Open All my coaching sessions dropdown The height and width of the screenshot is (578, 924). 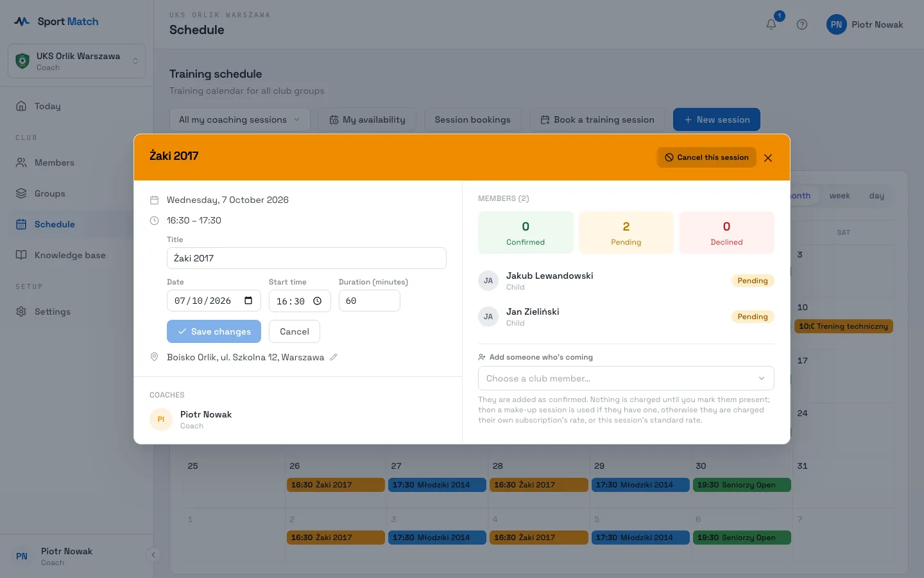click(239, 119)
